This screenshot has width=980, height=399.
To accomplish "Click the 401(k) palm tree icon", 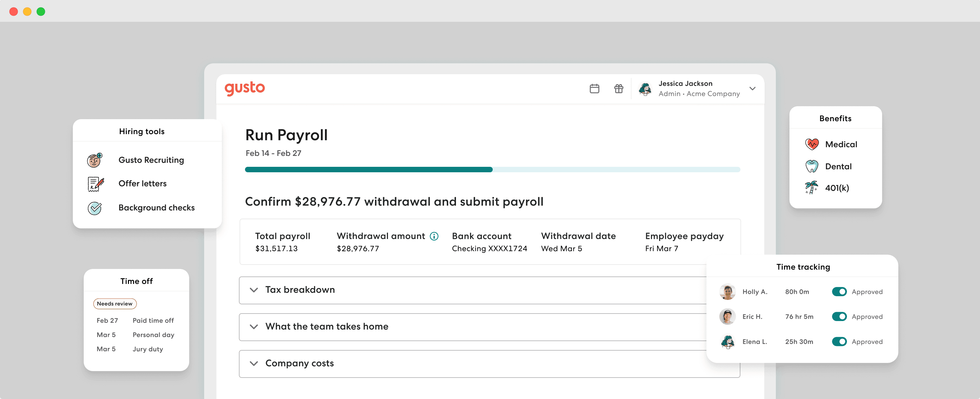I will pyautogui.click(x=812, y=188).
